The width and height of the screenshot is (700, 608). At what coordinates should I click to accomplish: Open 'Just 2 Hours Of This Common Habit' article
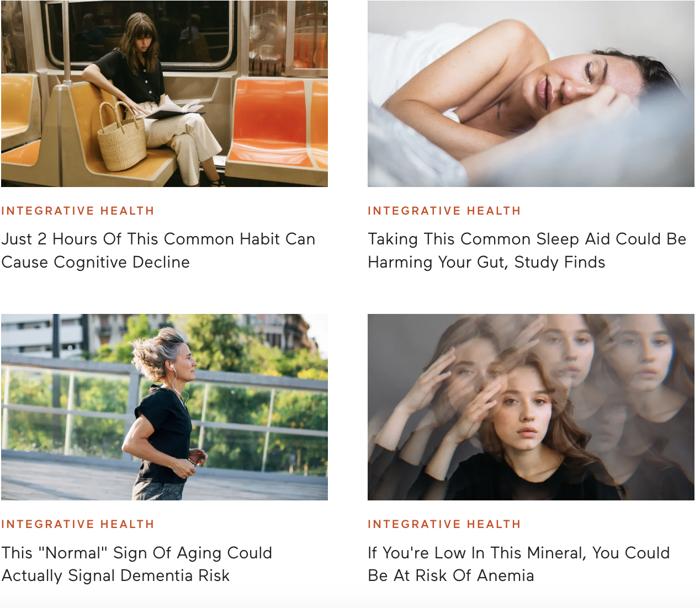click(x=158, y=250)
